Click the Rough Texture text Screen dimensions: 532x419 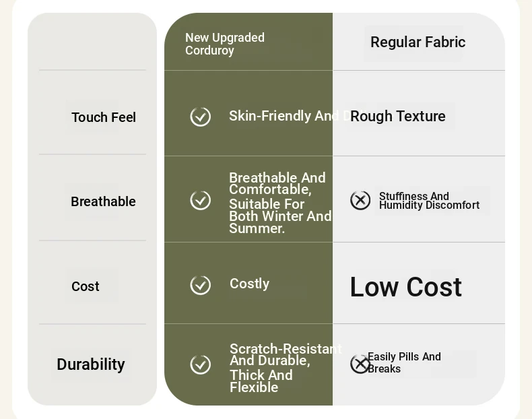tap(397, 117)
